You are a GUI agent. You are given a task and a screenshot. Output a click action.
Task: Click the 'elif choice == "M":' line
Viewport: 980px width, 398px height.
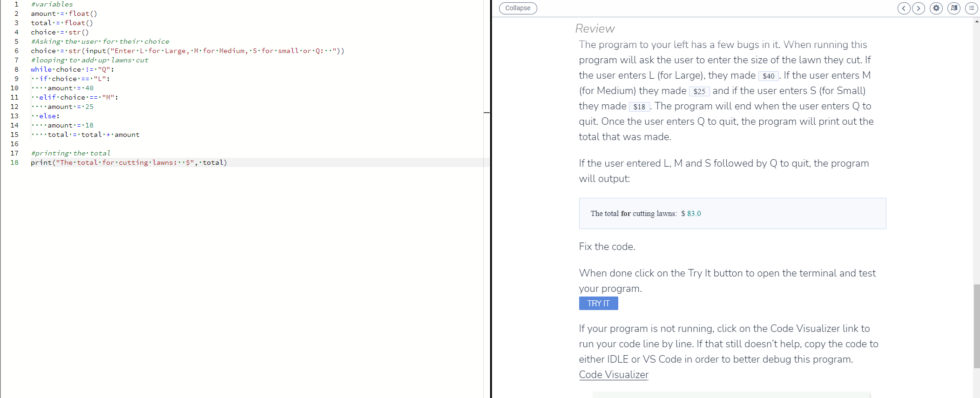pyautogui.click(x=79, y=97)
